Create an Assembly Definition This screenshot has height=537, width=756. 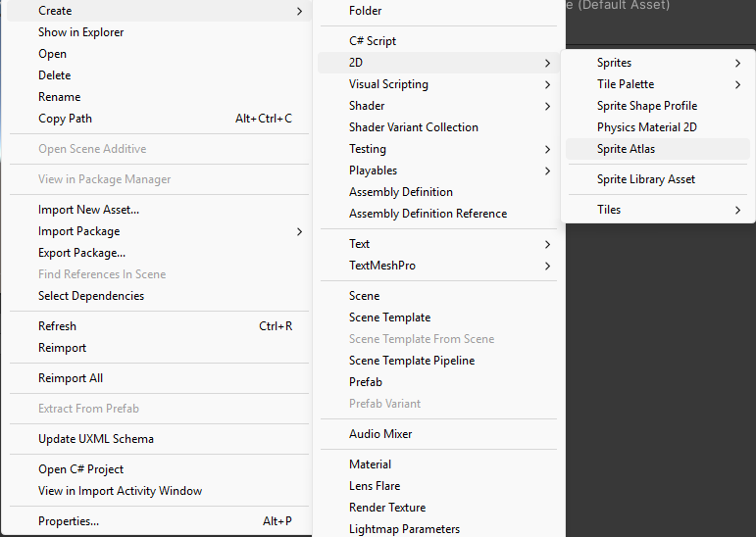pos(438,192)
